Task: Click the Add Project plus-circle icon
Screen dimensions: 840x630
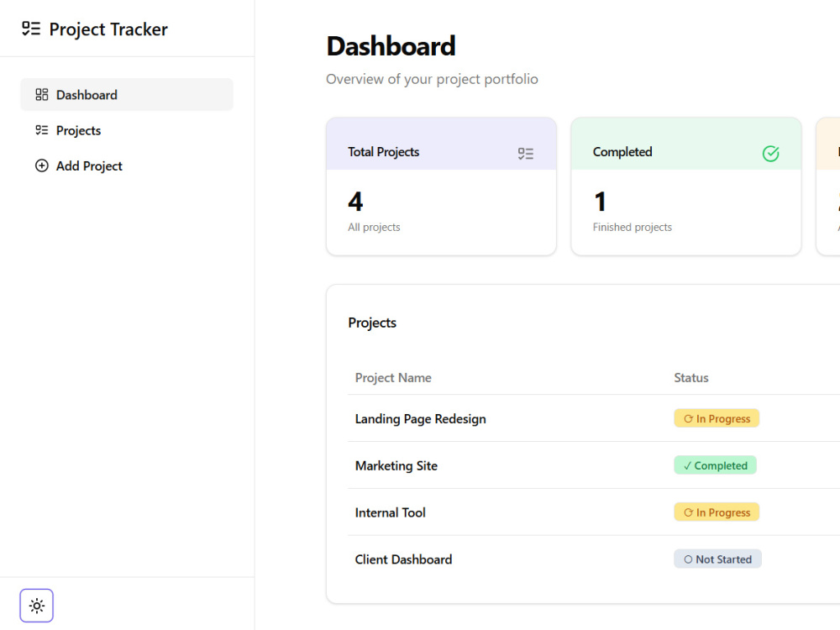Action: (42, 165)
